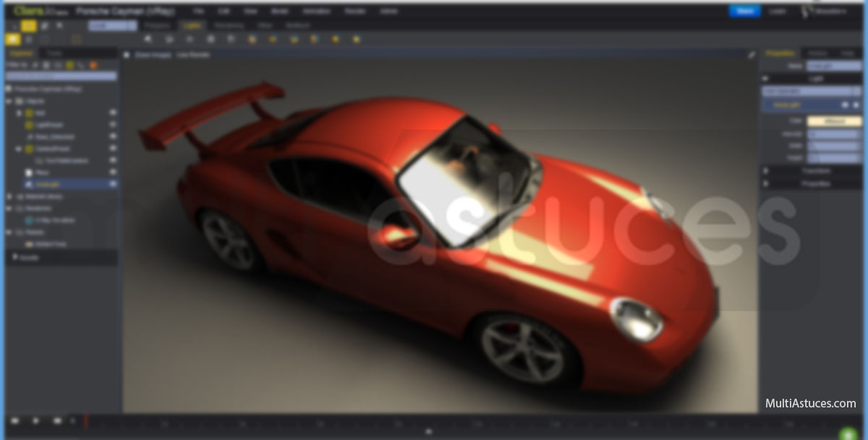The width and height of the screenshot is (868, 440).
Task: Collapse the Objects tree node
Action: pos(9,101)
